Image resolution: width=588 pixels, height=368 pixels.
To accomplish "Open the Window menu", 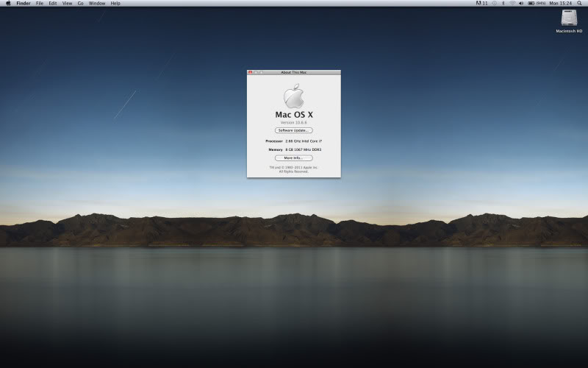I will [97, 3].
